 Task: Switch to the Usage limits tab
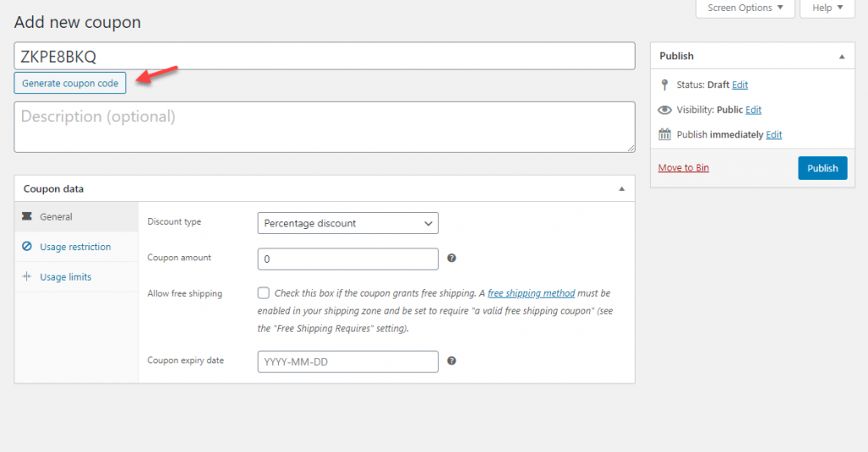click(x=65, y=277)
